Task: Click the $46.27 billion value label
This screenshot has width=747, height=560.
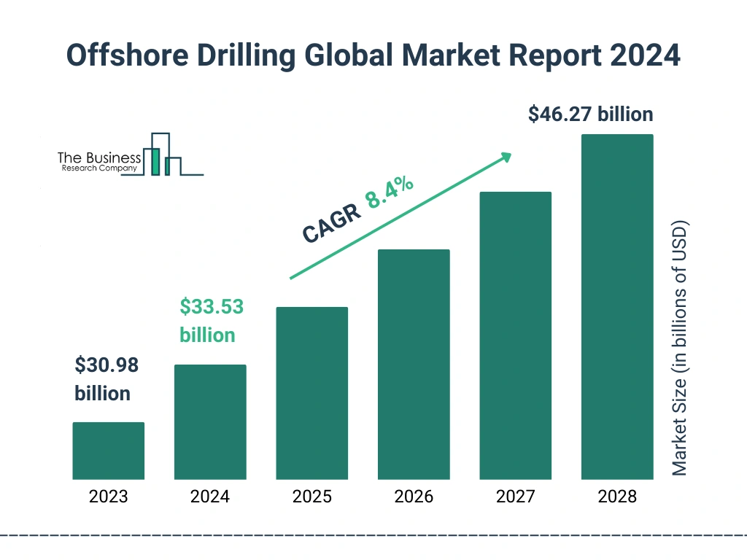Action: coord(591,114)
